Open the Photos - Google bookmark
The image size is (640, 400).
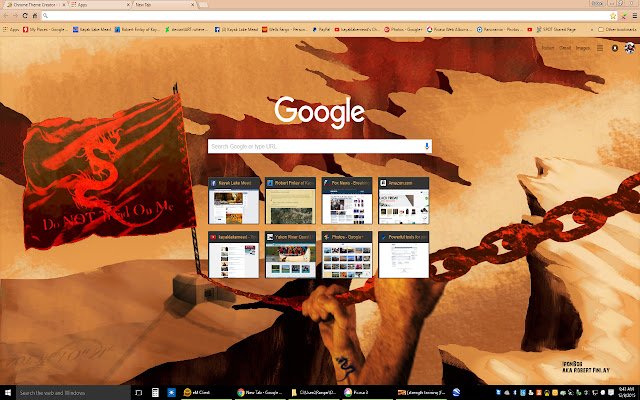(403, 29)
